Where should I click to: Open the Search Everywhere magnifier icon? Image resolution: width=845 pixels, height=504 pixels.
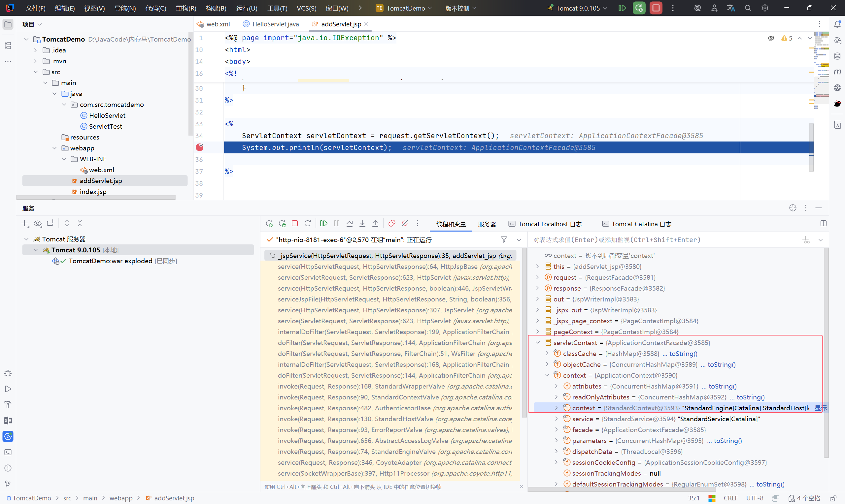tap(748, 8)
